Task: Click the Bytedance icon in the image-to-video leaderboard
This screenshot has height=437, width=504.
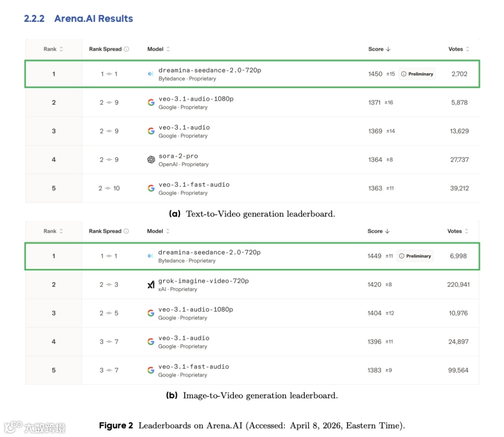Action: point(151,256)
